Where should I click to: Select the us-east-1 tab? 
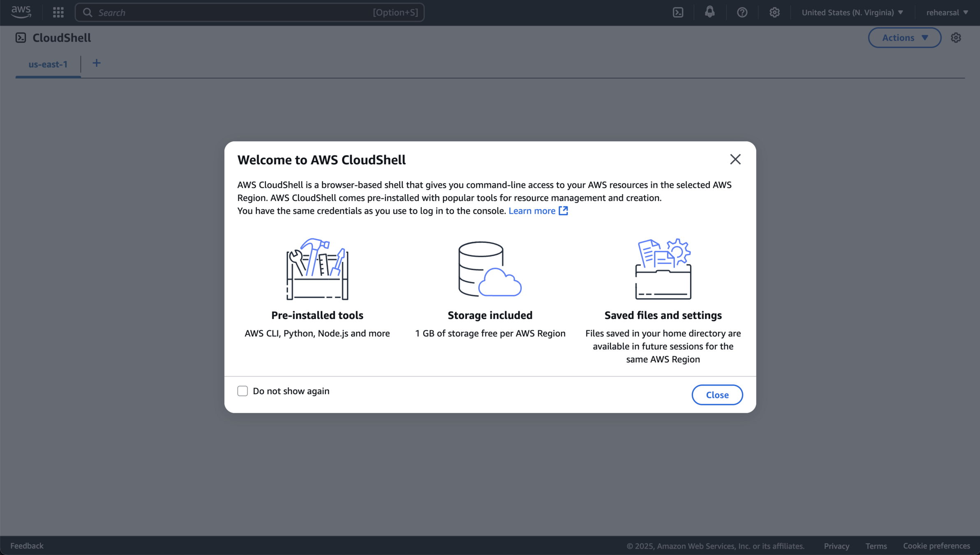[x=48, y=64]
